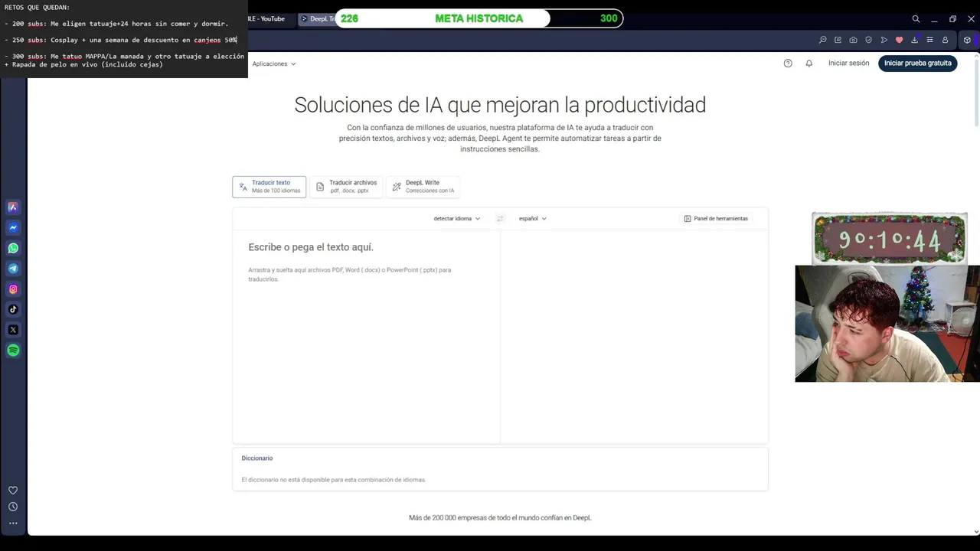Open the privacy shield icon
This screenshot has height=551, width=980.
point(868,40)
